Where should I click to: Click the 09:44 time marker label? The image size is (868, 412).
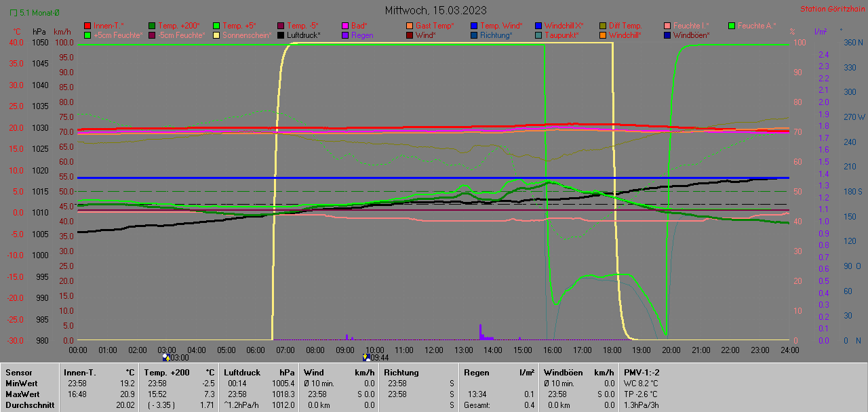tap(380, 357)
